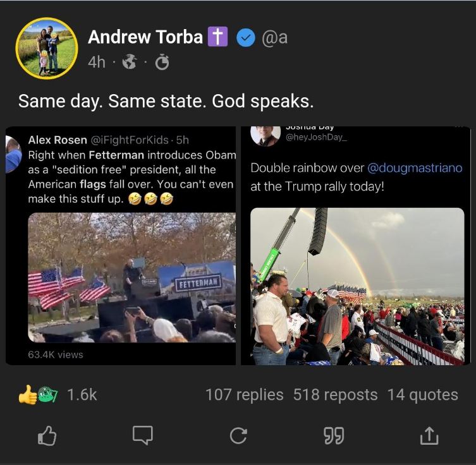The width and height of the screenshot is (476, 465).
Task: Click the blue verified badge
Action: [245, 38]
